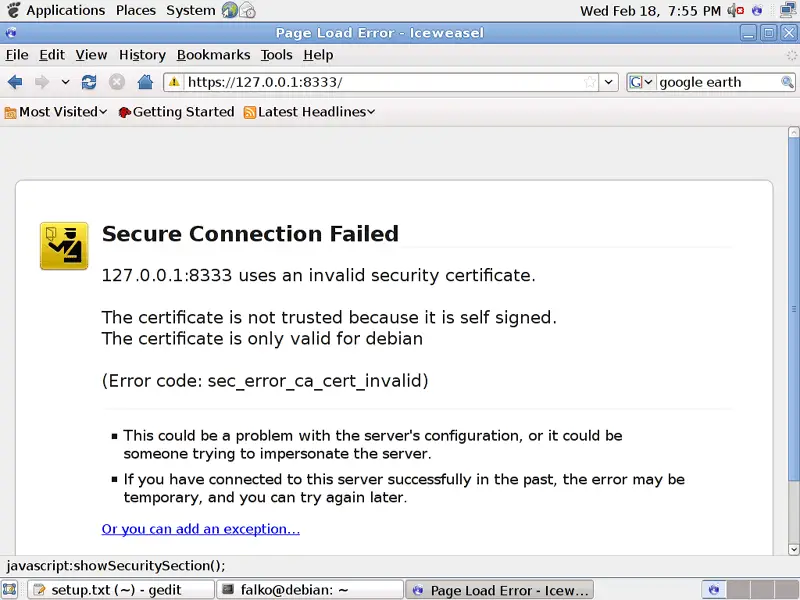Start search with magnifier icon
The image size is (800, 600).
(x=786, y=82)
